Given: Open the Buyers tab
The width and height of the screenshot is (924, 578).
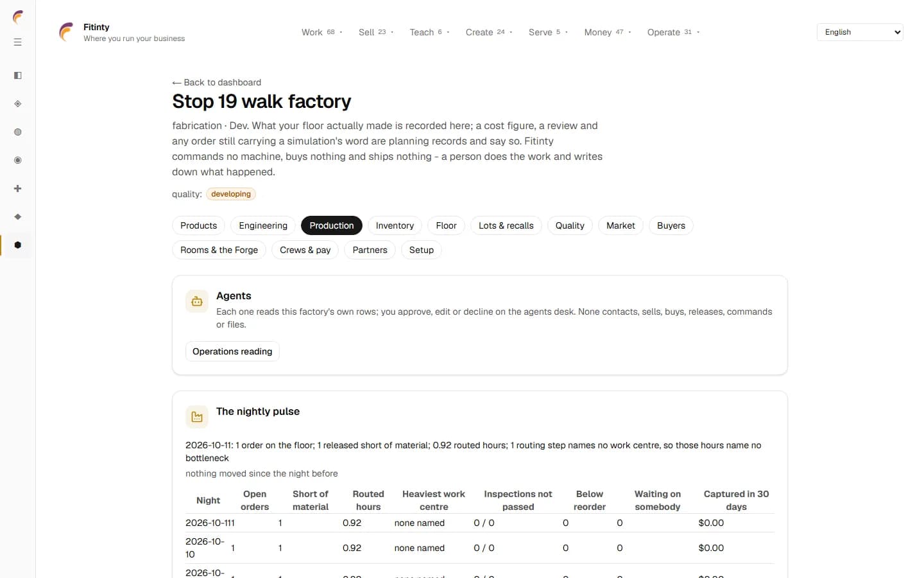Looking at the screenshot, I should 671,225.
